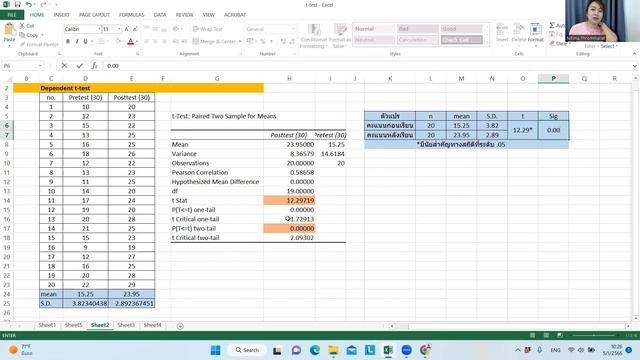
Task: Select column P header
Action: pos(553,78)
